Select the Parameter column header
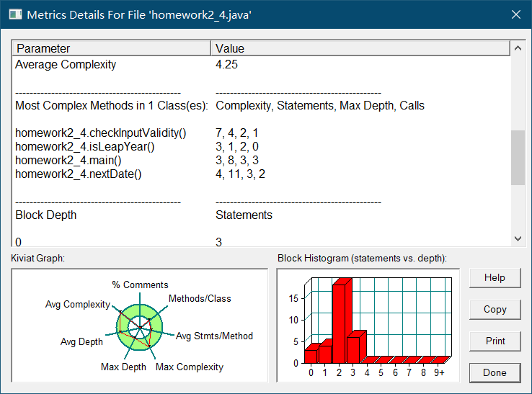The image size is (532, 394). tap(111, 48)
